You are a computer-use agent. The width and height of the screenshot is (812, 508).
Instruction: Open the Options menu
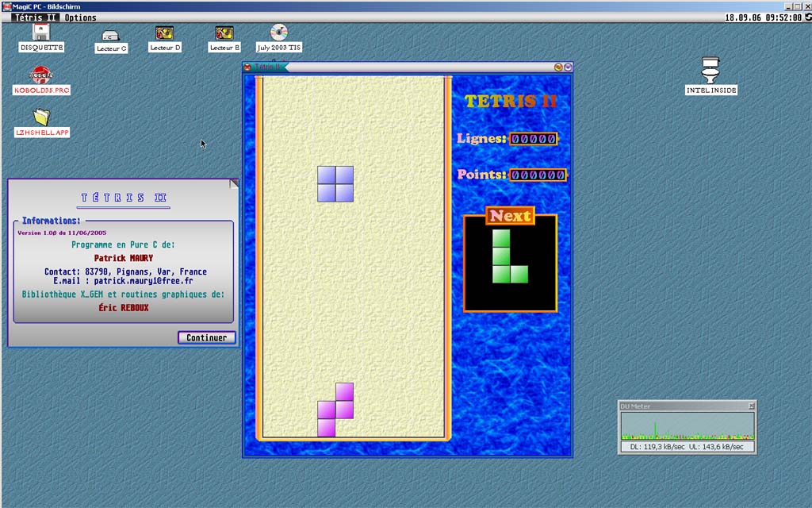click(x=80, y=17)
